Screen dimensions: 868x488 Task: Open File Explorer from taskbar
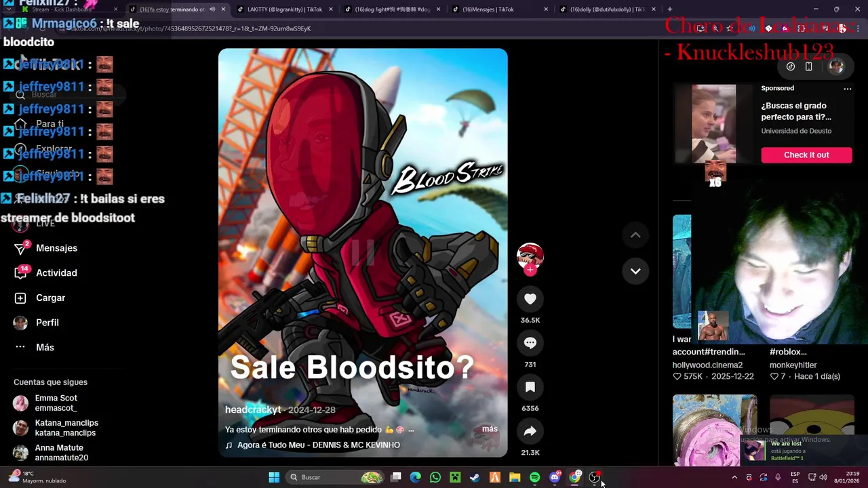(x=515, y=477)
